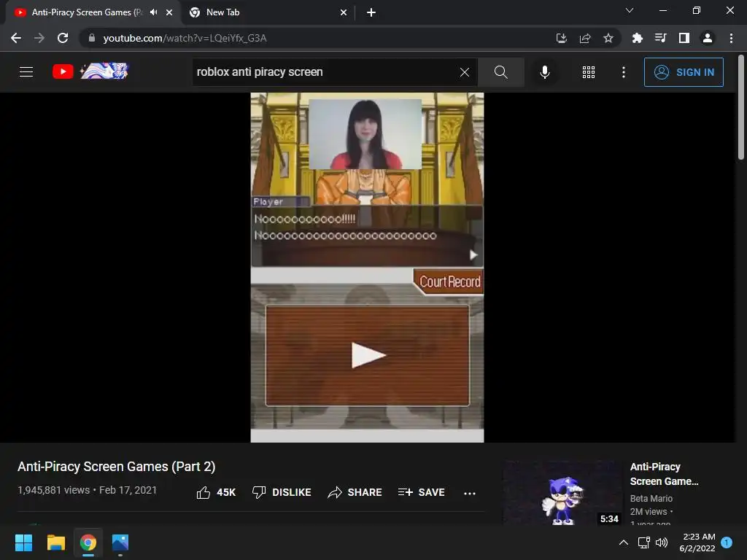This screenshot has width=747, height=560.
Task: Go to YouTube home via logo
Action: click(90, 71)
